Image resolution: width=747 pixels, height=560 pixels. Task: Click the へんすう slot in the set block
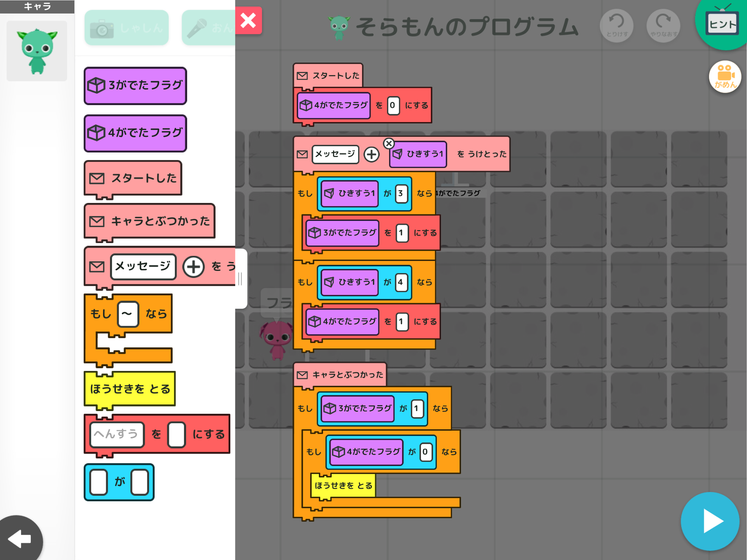(x=117, y=434)
